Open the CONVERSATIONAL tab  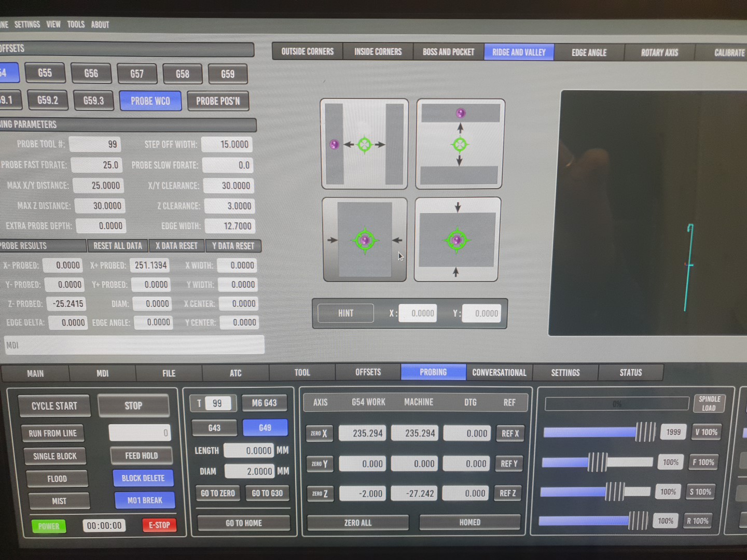point(499,372)
